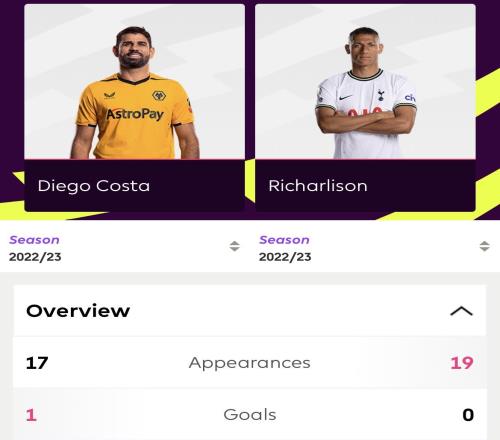Image resolution: width=500 pixels, height=440 pixels.
Task: Click the Tottenham crest on Richarlison's shirt
Action: (381, 95)
